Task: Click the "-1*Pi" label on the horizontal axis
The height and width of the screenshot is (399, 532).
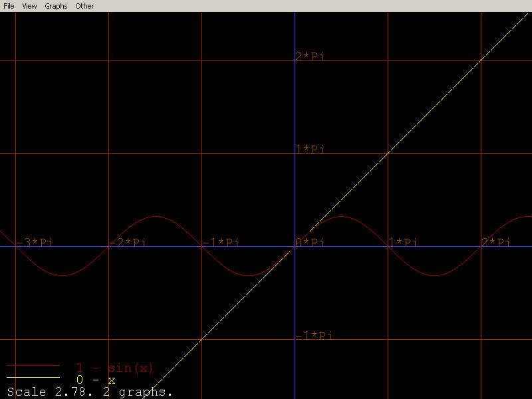Action: (x=221, y=242)
